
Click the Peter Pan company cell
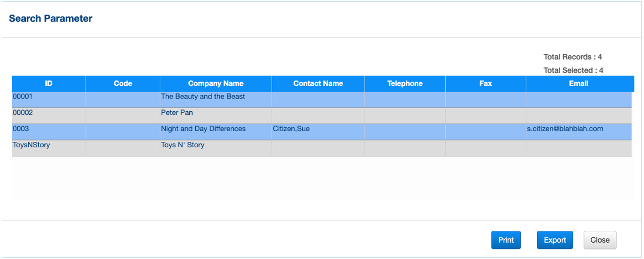[x=177, y=113]
